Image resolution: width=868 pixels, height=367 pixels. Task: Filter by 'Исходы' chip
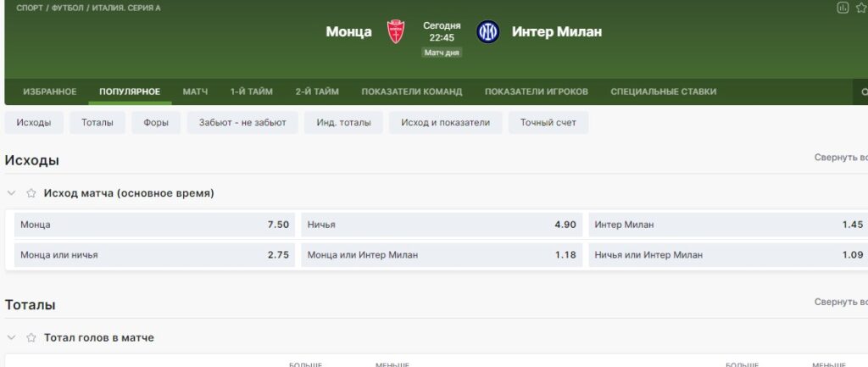[x=34, y=123]
